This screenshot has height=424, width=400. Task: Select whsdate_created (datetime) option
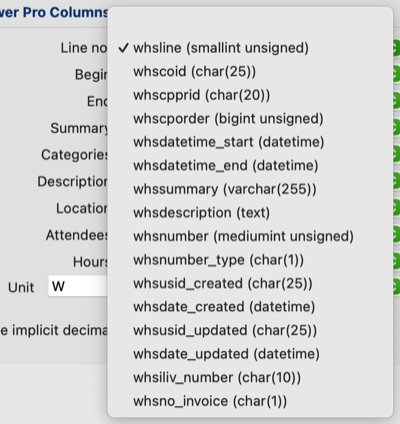pos(250,307)
